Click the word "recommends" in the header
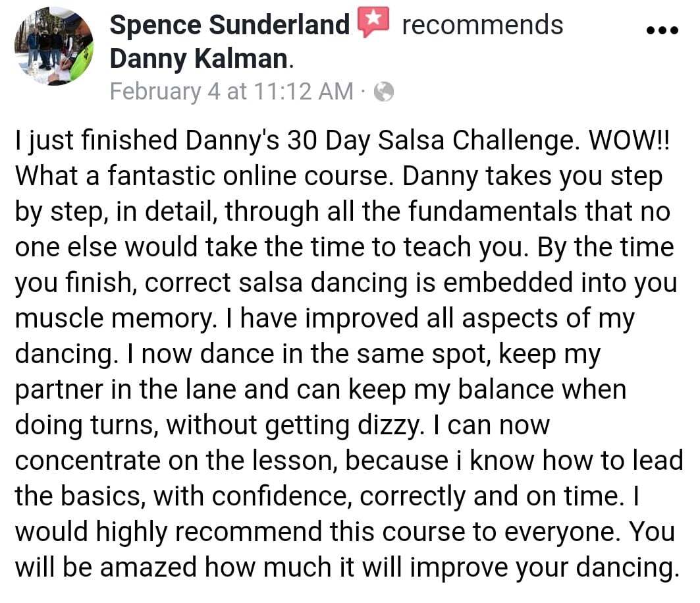 point(482,24)
